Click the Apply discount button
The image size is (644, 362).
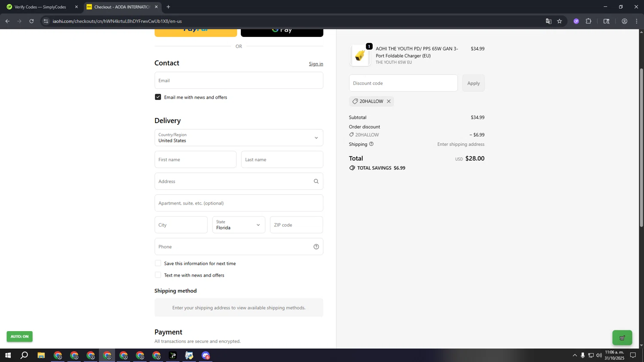[x=474, y=83]
